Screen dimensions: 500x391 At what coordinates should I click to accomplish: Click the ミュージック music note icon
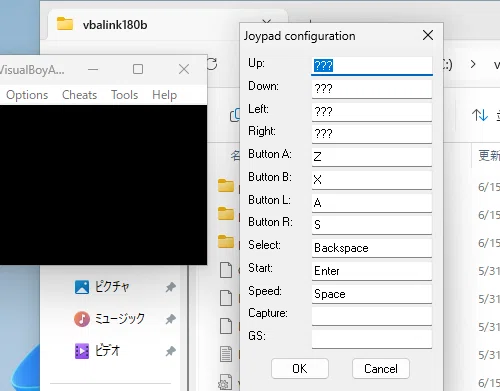click(82, 319)
